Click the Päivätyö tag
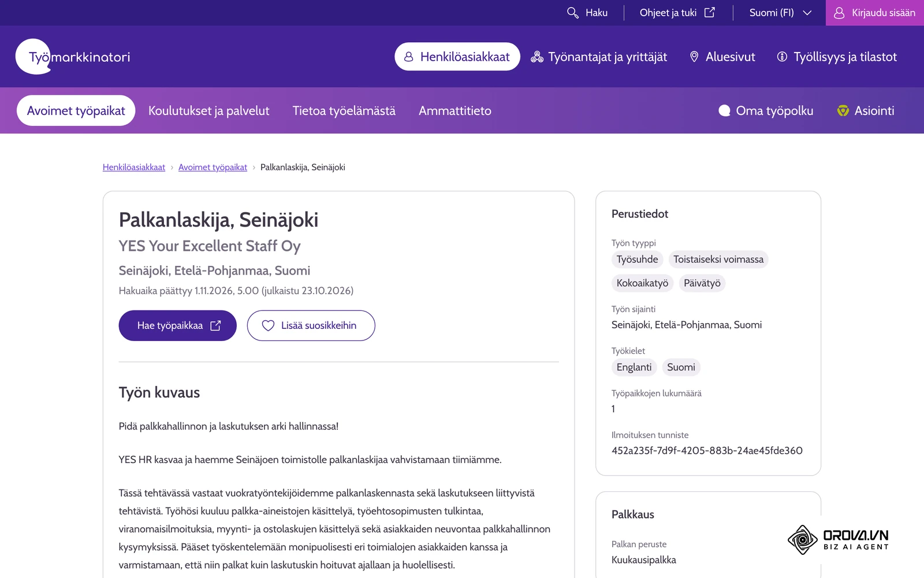This screenshot has width=924, height=578. pos(702,283)
